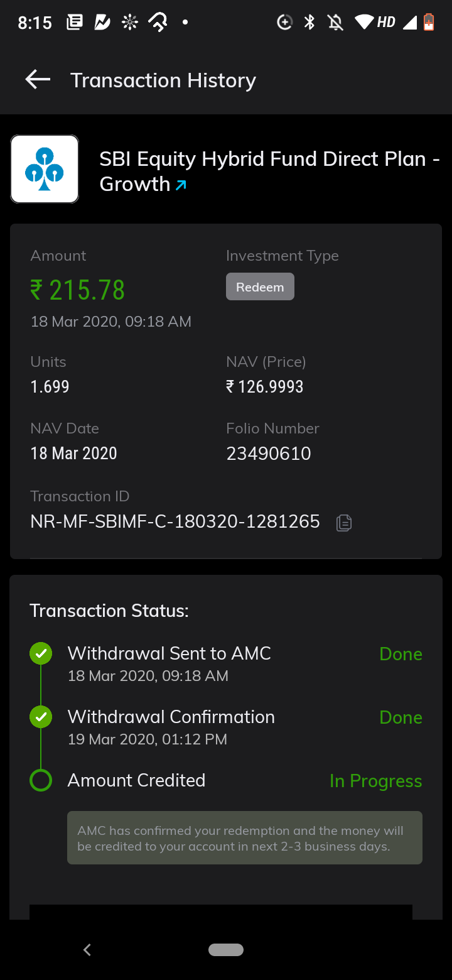Tap green check for Withdrawal Sent to AMC
The height and width of the screenshot is (980, 452).
coord(41,653)
